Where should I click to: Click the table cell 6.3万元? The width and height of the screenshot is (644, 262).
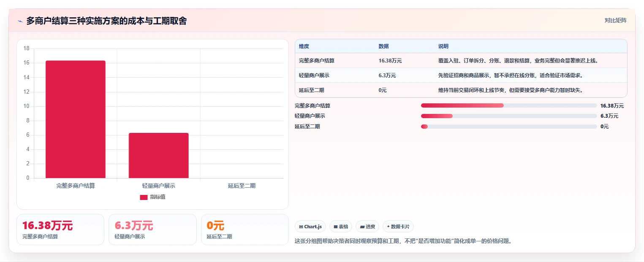point(387,76)
